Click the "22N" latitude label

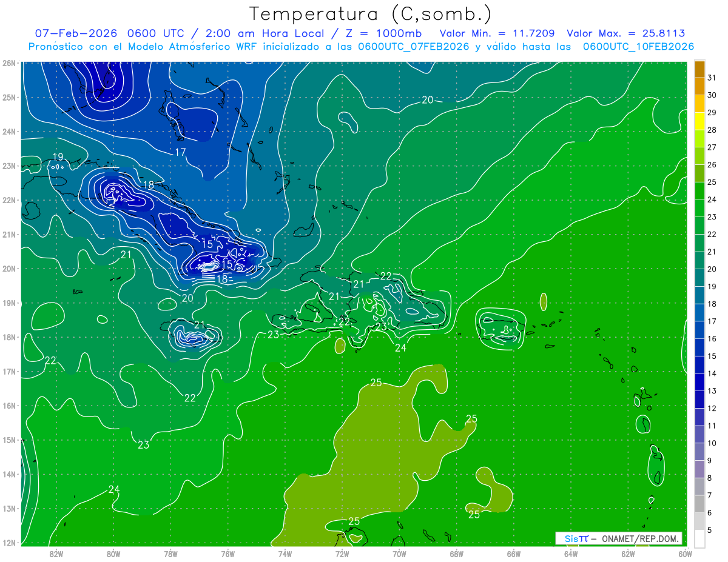[x=8, y=200]
